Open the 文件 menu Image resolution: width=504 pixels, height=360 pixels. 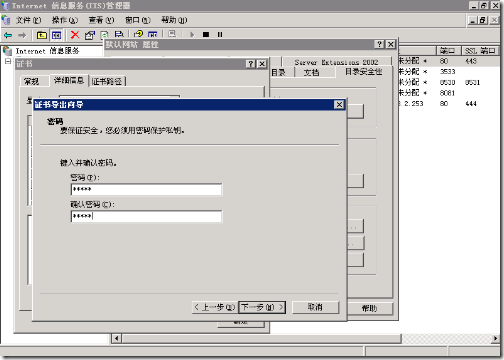[28, 20]
